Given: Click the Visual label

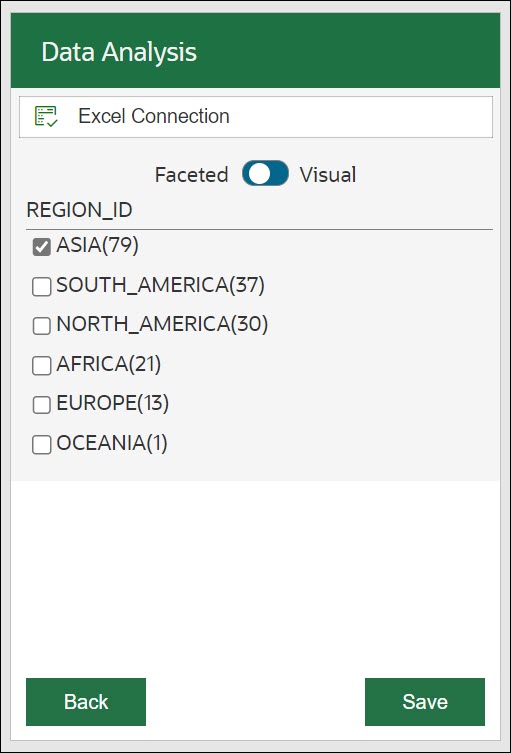Looking at the screenshot, I should click(328, 175).
